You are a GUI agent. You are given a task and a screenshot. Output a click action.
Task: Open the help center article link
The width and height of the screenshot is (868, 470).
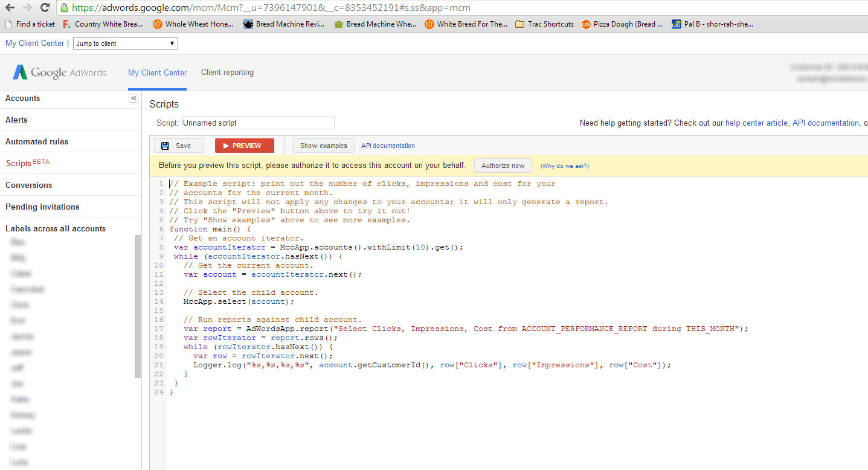point(756,123)
